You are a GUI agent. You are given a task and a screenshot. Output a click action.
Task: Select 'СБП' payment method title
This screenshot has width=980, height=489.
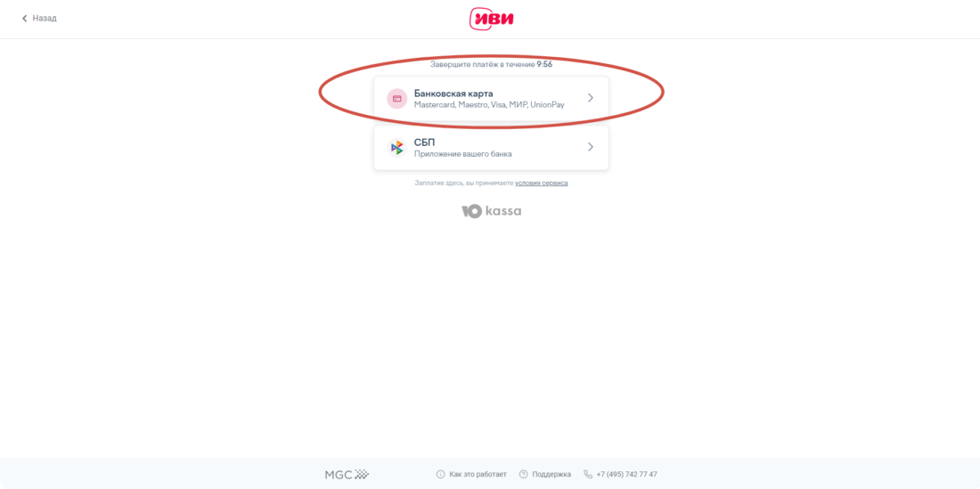pos(424,143)
